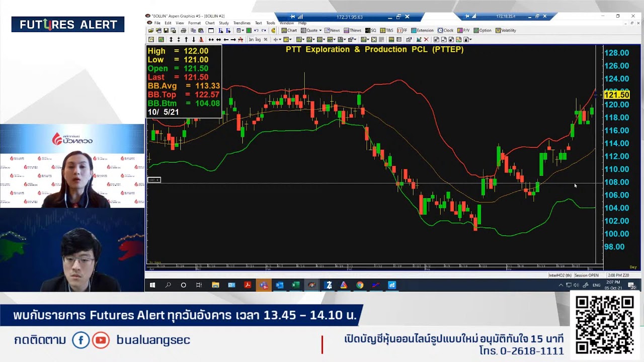This screenshot has width=644, height=362.
Task: Open the SQ window button
Action: pyautogui.click(x=371, y=30)
